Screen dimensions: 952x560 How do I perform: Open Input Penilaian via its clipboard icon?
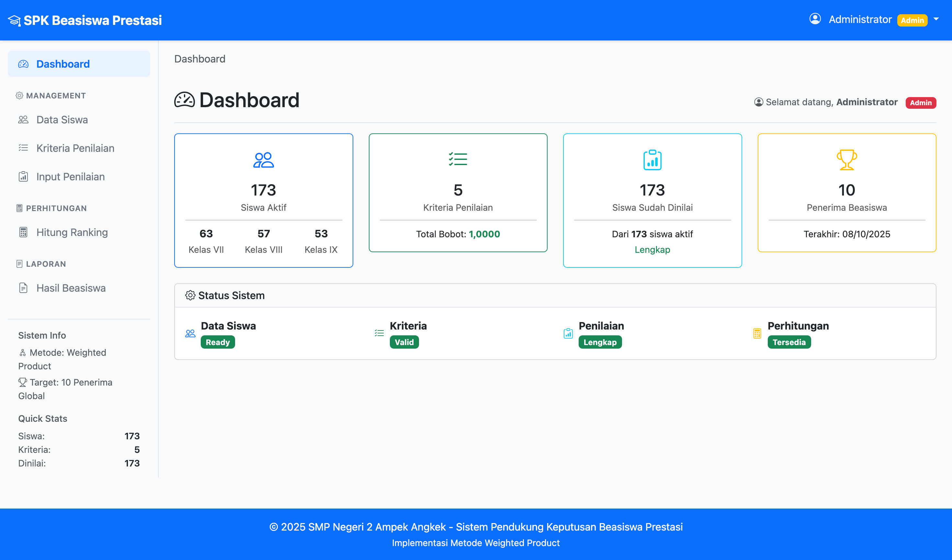(23, 176)
